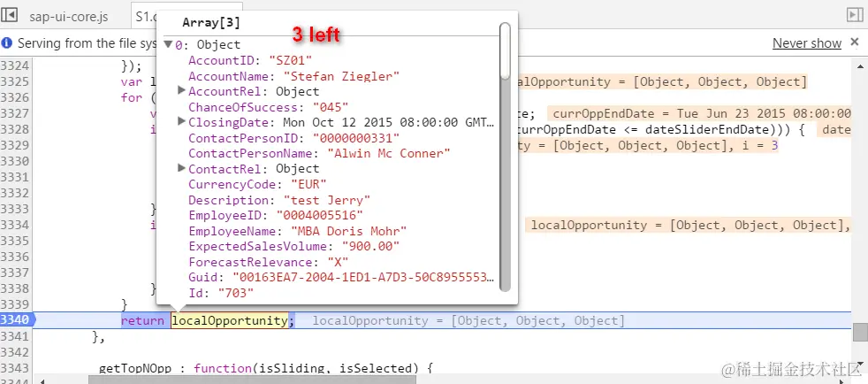Expand the ContactRel object property
This screenshot has width=868, height=384.
pyautogui.click(x=181, y=168)
